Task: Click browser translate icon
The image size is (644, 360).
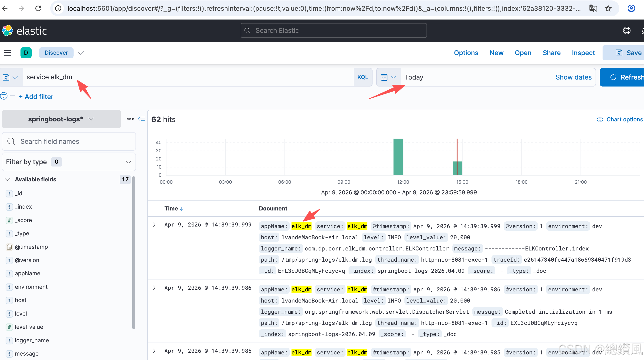Action: point(593,8)
